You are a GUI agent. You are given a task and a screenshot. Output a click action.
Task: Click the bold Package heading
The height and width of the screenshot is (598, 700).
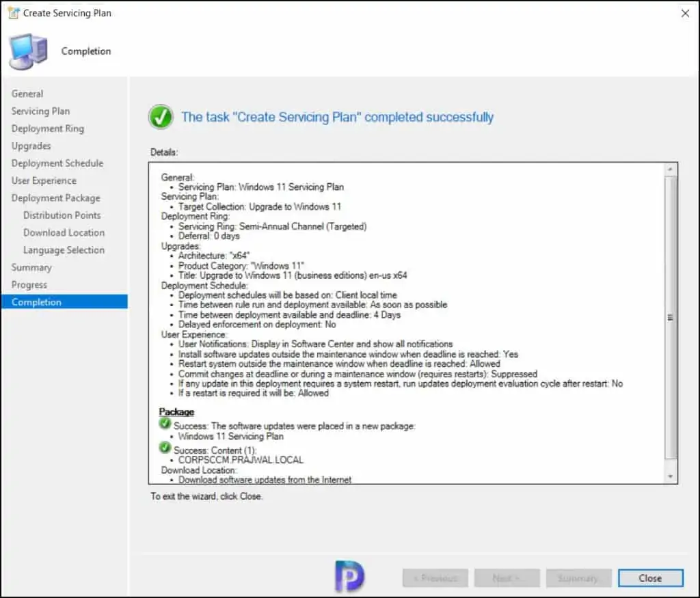click(x=177, y=412)
